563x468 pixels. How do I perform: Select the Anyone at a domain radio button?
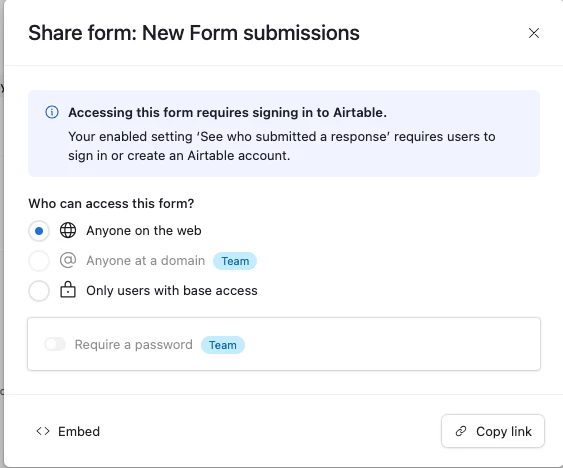point(39,260)
